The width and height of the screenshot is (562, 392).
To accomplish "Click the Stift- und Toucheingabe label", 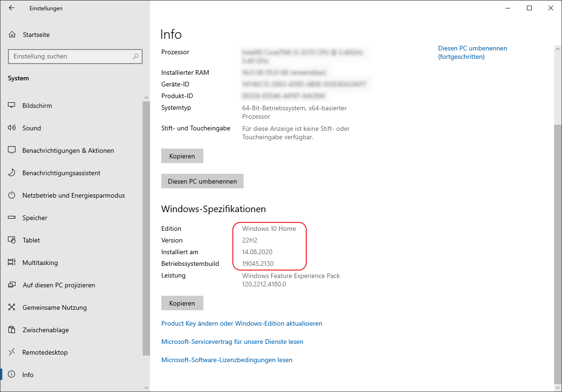I will (196, 128).
